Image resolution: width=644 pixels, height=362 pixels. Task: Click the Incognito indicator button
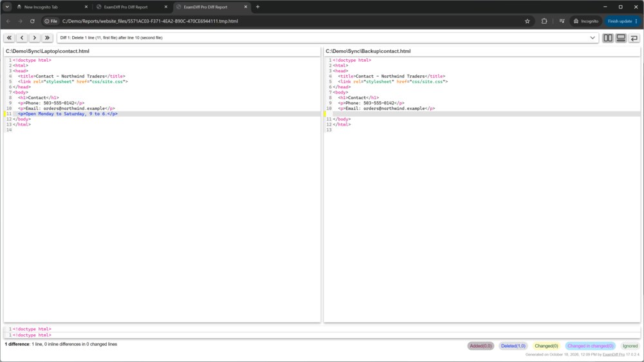pos(586,21)
